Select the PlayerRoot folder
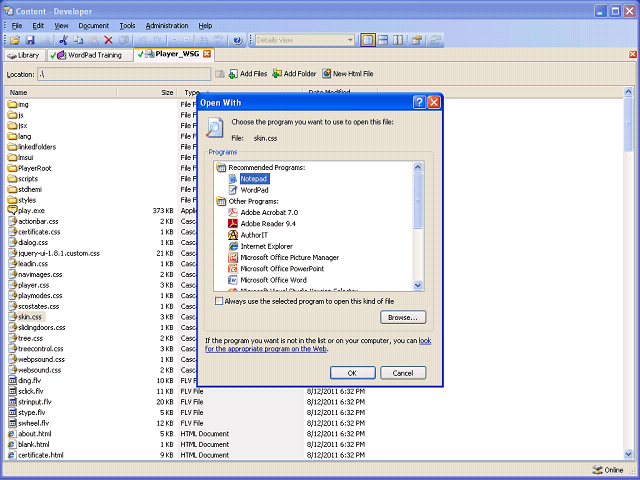 [x=29, y=168]
